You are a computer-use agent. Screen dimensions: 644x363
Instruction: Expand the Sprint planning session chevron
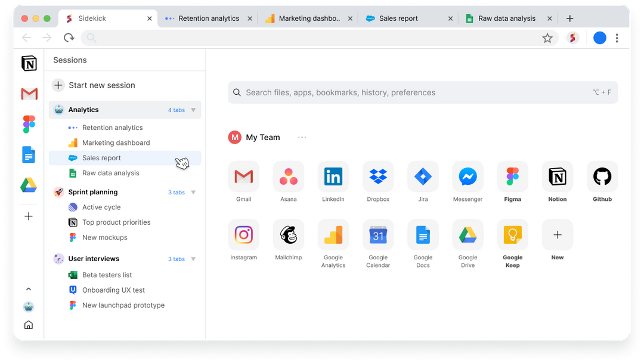coord(194,192)
